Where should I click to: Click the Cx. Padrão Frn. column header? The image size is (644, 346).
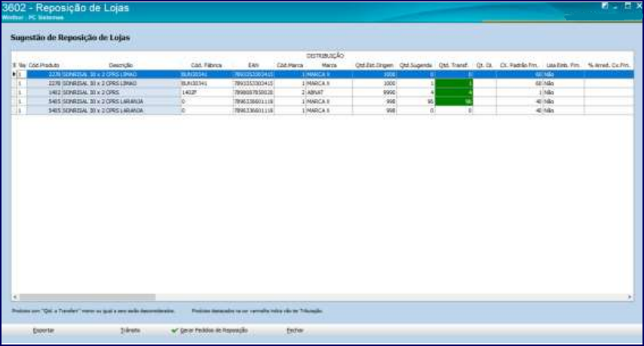(x=519, y=66)
